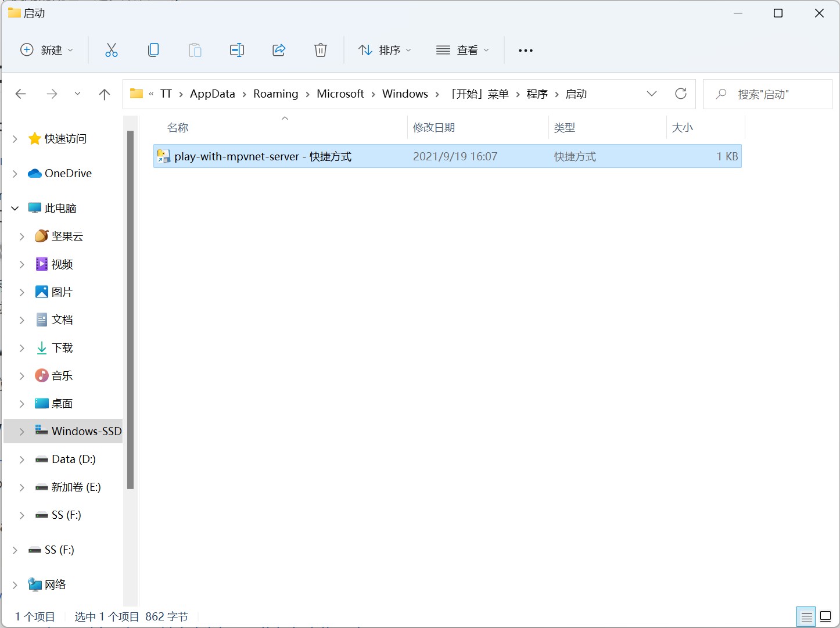The height and width of the screenshot is (628, 840).
Task: Click the Cut (scissors) toolbar icon
Action: pyautogui.click(x=112, y=50)
